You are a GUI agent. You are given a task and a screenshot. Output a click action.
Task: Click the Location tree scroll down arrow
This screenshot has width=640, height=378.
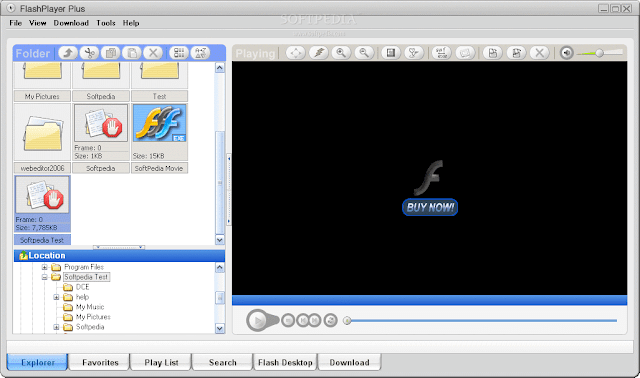[x=220, y=328]
